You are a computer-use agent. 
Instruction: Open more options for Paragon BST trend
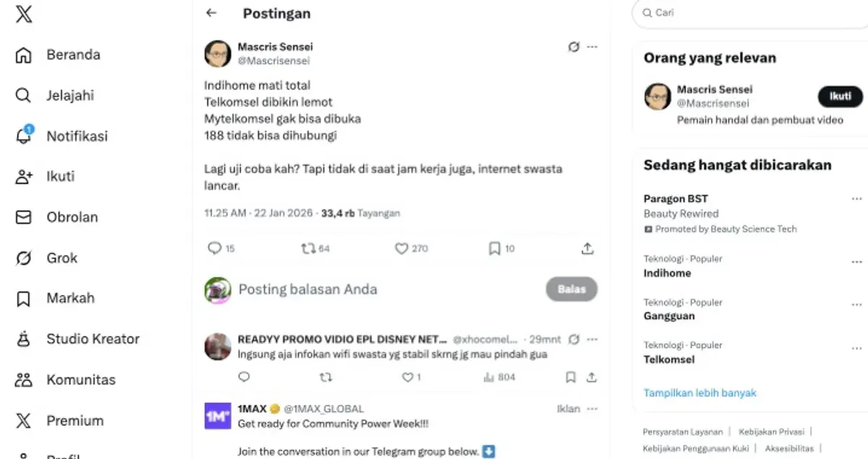click(857, 199)
